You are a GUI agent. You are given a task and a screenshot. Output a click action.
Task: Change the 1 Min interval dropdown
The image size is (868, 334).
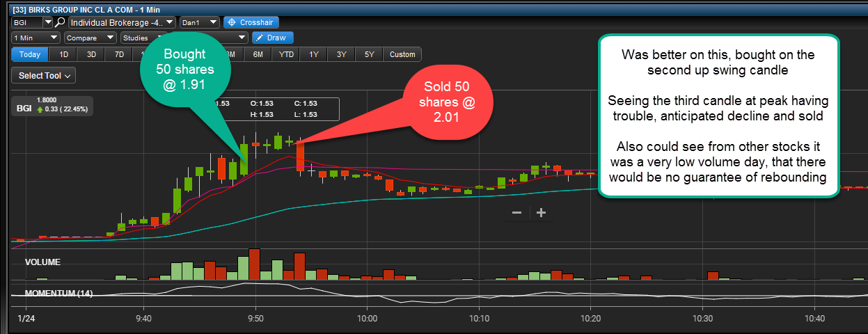[x=35, y=38]
